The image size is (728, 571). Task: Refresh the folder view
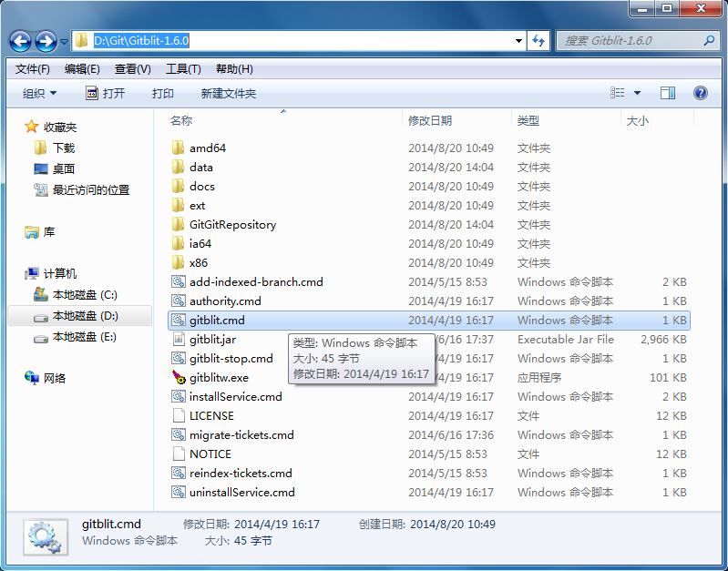tap(538, 41)
